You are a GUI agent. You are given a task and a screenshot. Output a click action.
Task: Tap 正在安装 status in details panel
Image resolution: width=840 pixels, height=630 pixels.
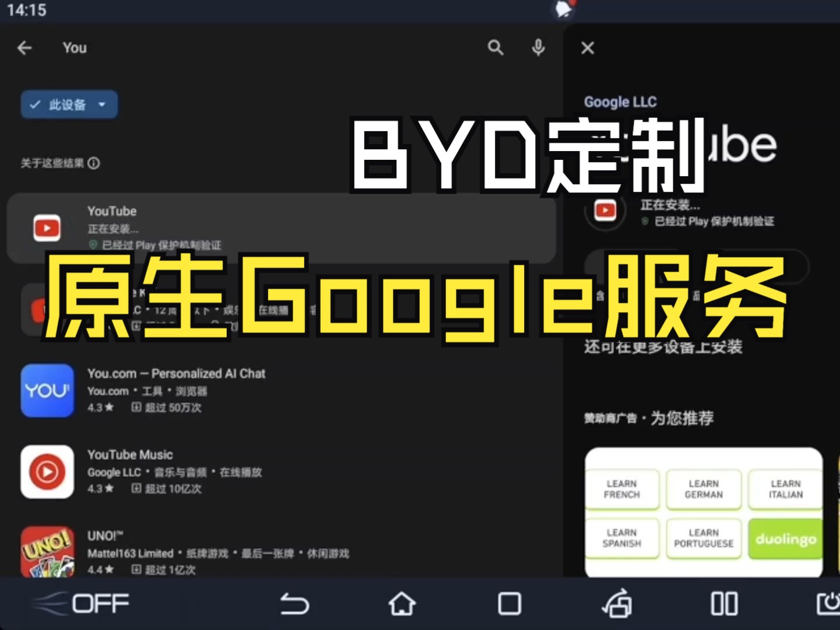(x=670, y=205)
